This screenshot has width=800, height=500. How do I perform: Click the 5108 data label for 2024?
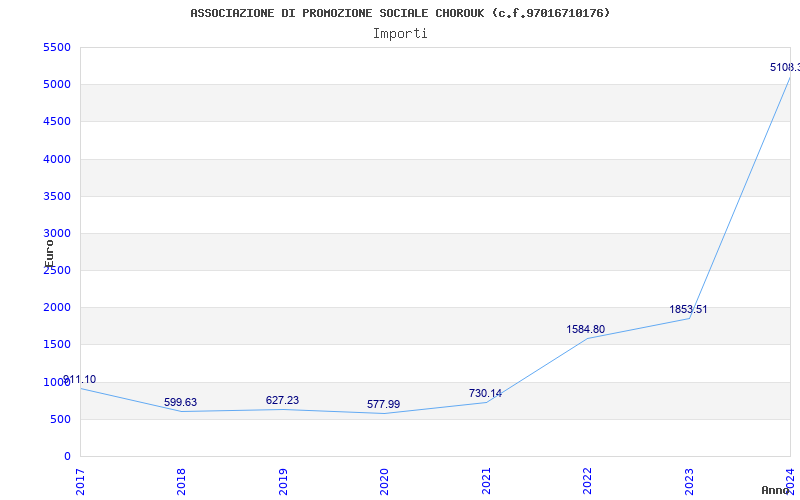point(785,67)
